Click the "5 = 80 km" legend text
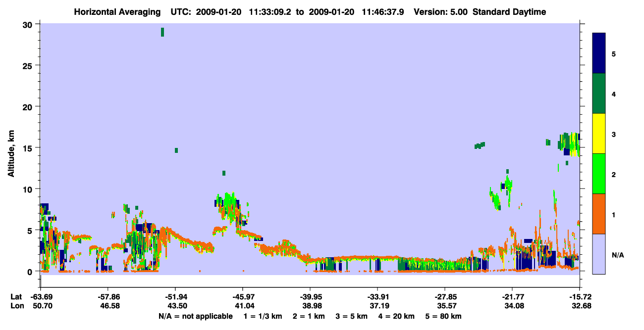This screenshot has width=644, height=330. click(x=444, y=316)
